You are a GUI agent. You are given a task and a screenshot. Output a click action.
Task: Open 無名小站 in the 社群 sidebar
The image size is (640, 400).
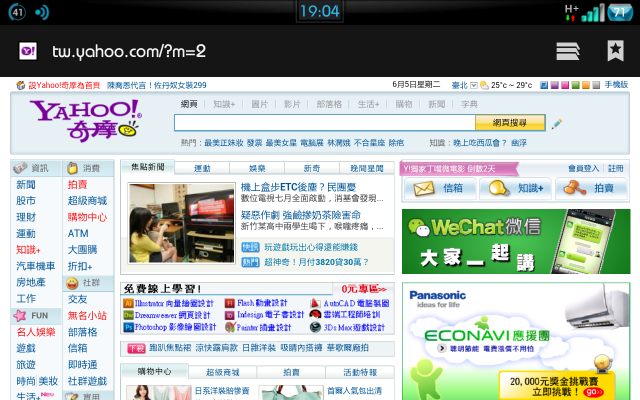click(x=87, y=316)
